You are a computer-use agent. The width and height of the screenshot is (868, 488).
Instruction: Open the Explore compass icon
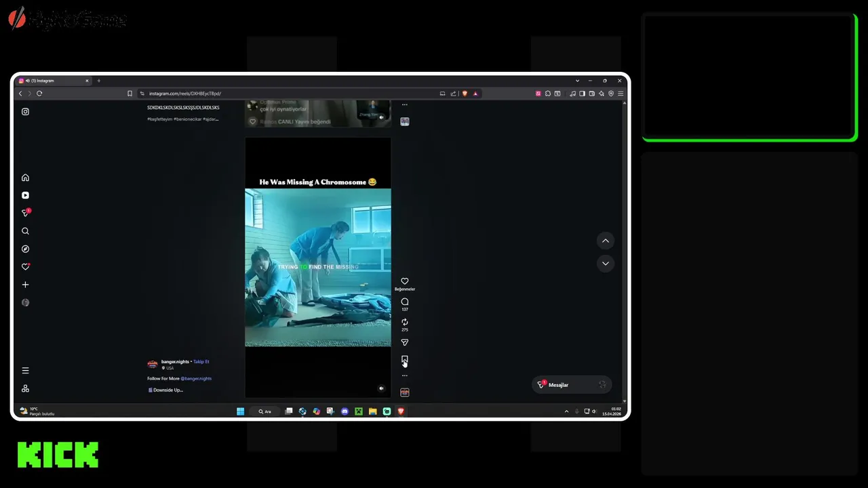pos(25,249)
